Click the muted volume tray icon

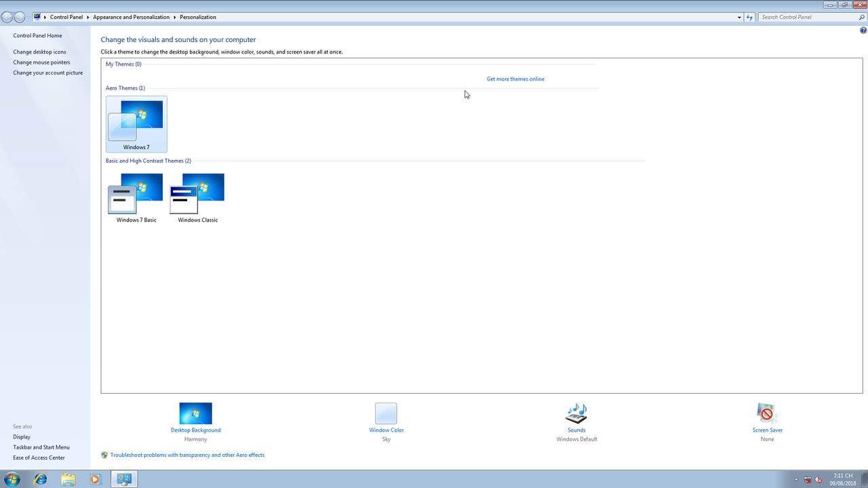point(818,480)
